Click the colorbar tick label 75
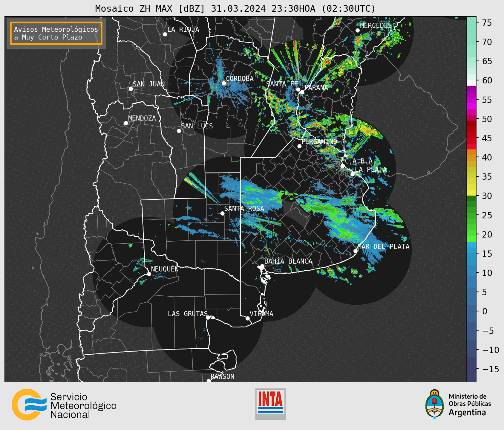The image size is (504, 430). [x=487, y=23]
